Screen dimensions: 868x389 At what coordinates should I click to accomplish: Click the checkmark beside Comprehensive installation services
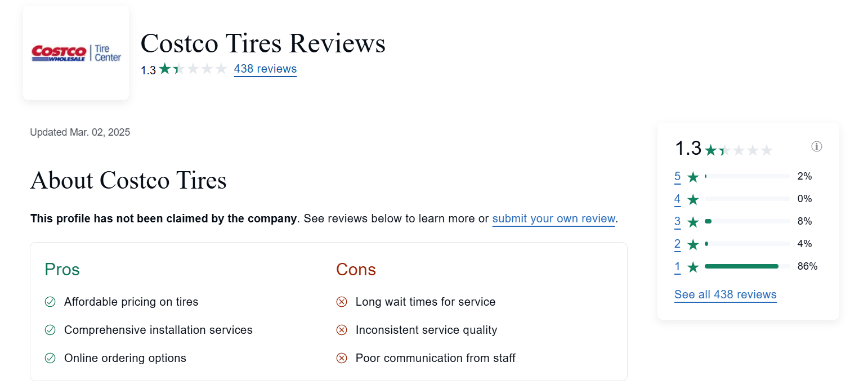click(50, 330)
